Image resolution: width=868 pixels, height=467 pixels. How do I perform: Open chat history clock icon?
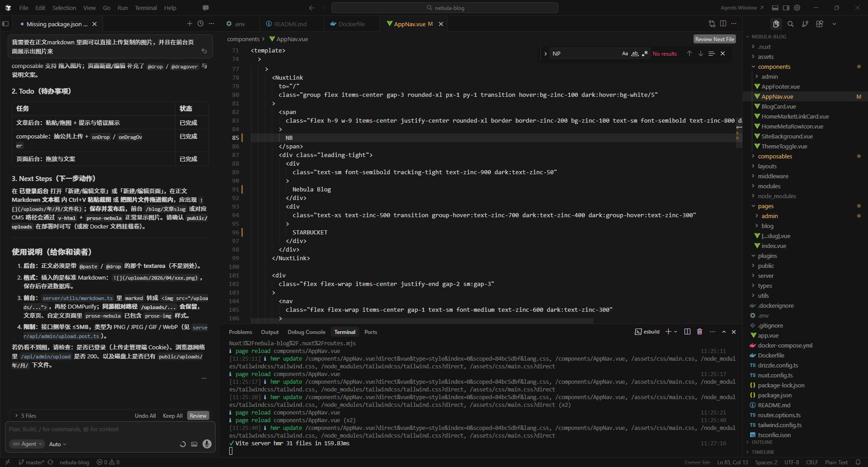pyautogui.click(x=200, y=24)
